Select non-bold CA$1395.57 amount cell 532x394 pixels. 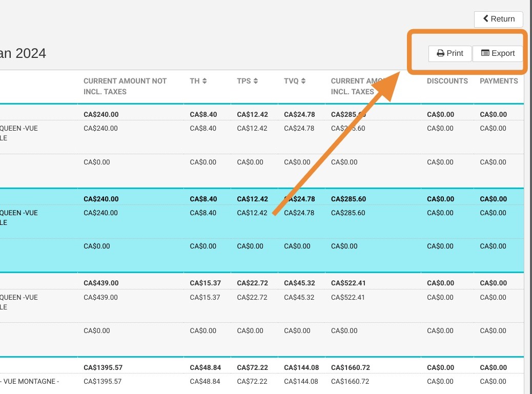[x=103, y=382]
